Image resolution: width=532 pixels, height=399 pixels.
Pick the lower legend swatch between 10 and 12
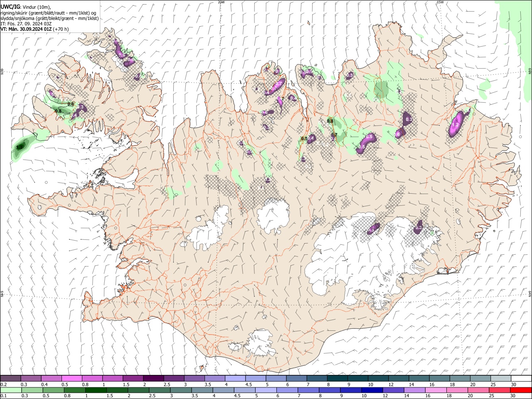coord(371,390)
